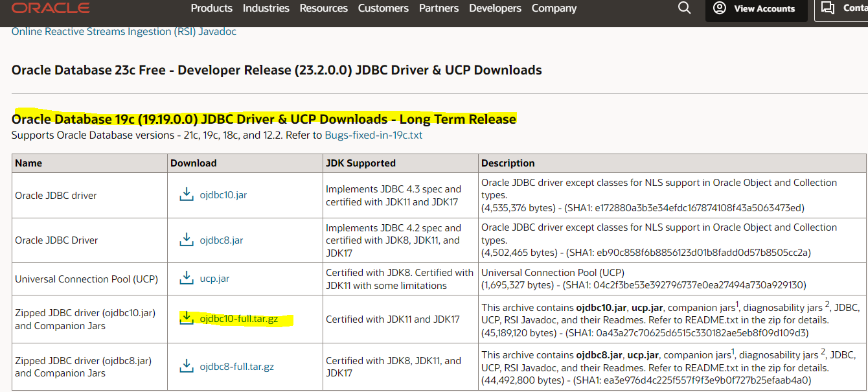Click the Contact chat bubble icon
Image resolution: width=868 pixels, height=392 pixels.
pyautogui.click(x=828, y=8)
